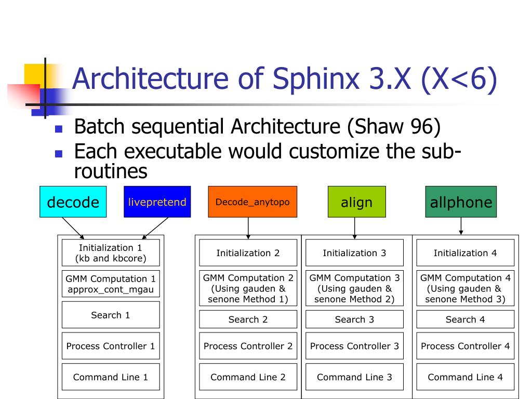
Task: Click the 'Search 3' box
Action: (x=354, y=320)
